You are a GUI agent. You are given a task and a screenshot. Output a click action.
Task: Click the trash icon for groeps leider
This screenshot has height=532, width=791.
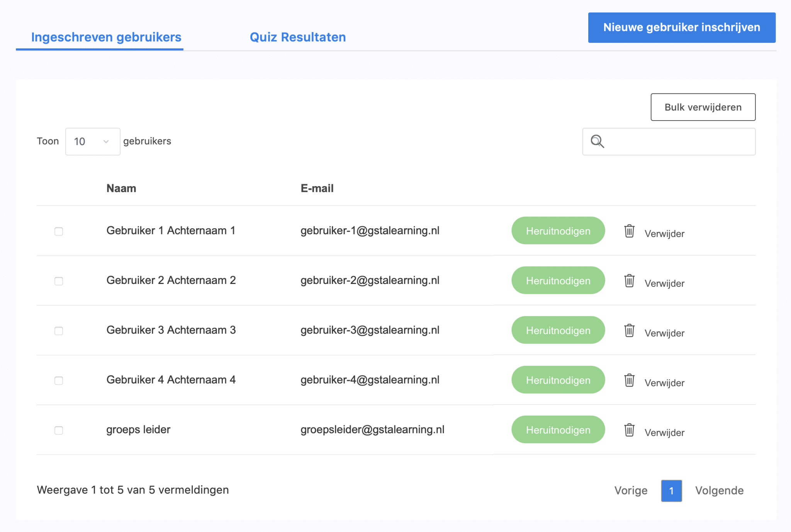[629, 430]
